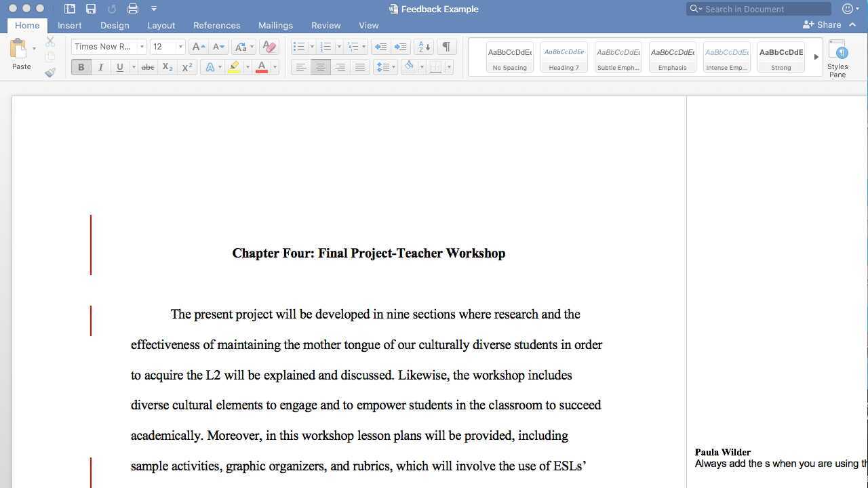Click the Print icon in the title bar

(133, 8)
